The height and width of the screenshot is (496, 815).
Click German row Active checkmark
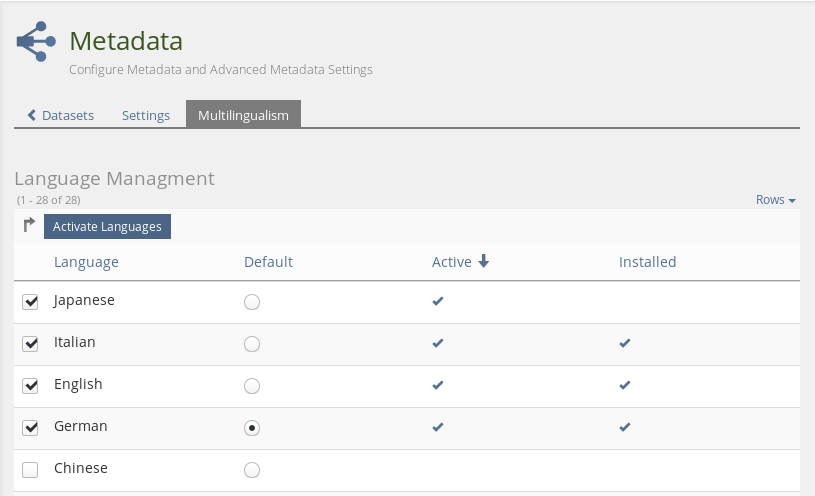point(437,427)
